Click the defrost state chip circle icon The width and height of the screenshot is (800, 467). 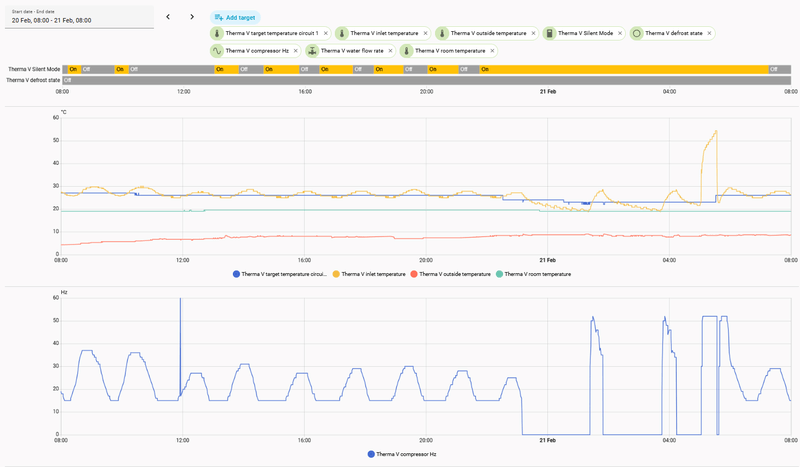coord(636,33)
